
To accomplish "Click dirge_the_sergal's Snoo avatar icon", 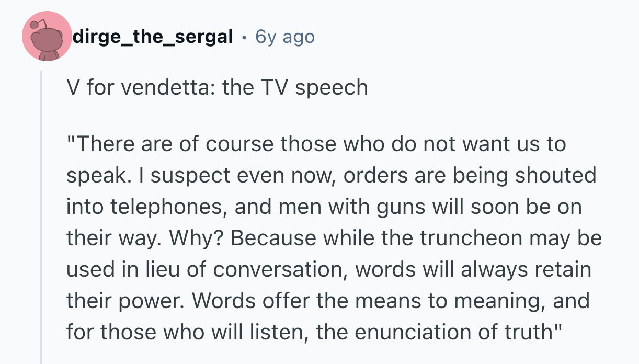I will click(47, 37).
